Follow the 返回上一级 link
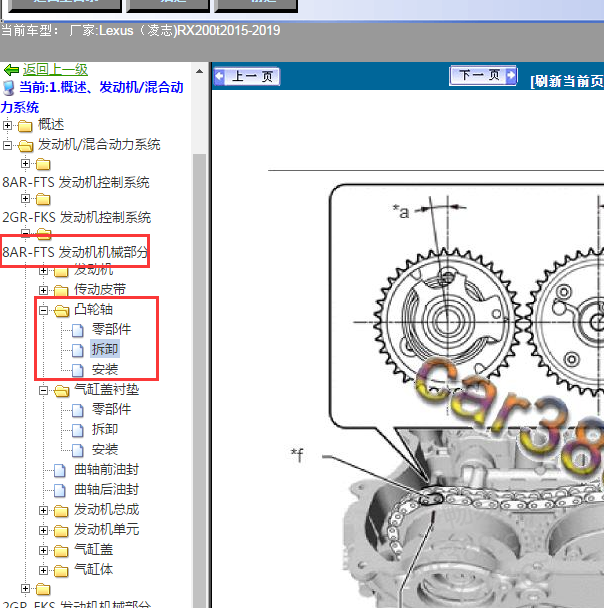 [x=55, y=70]
